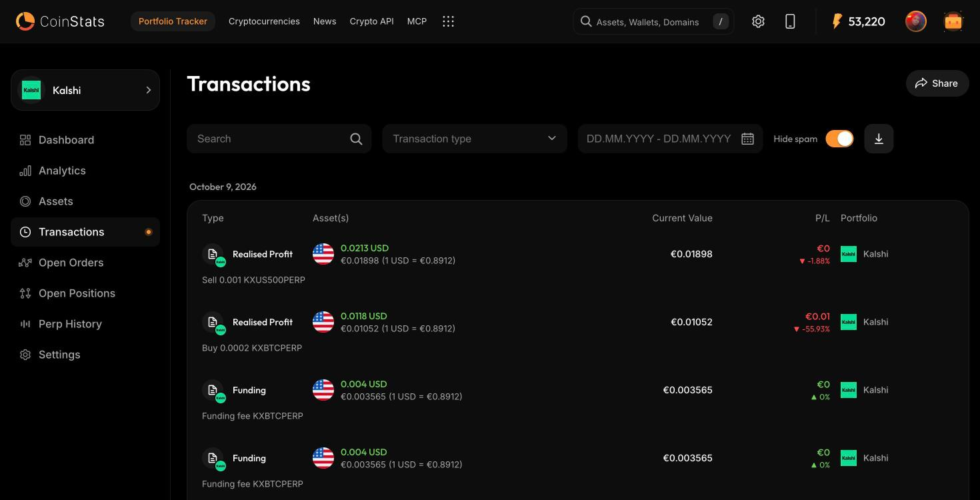Select Transactions in sidebar
This screenshot has height=500, width=980.
tap(85, 232)
